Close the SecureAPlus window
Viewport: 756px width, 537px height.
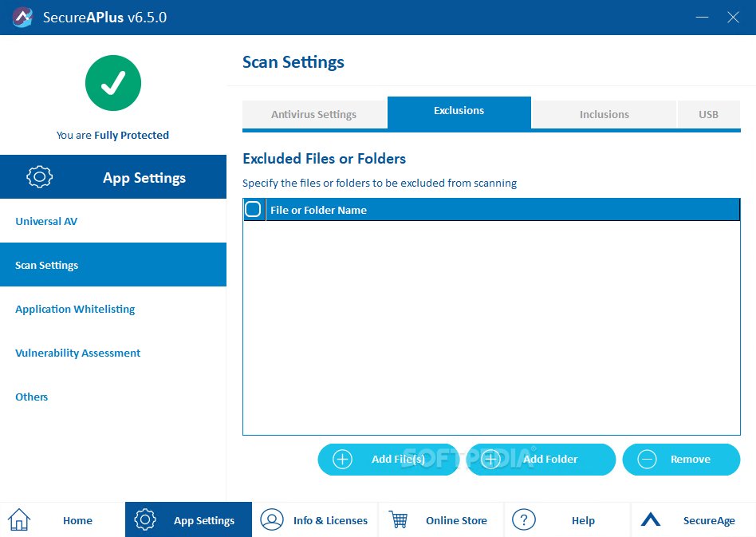(x=733, y=18)
